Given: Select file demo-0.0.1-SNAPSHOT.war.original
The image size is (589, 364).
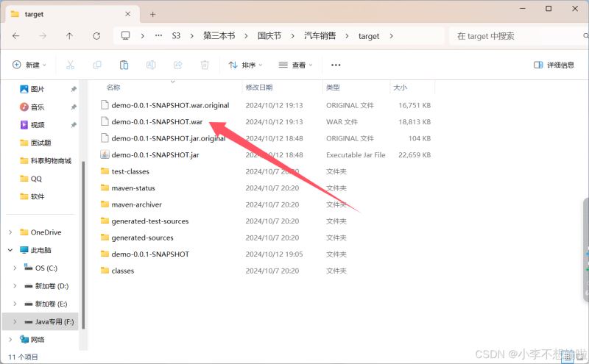Looking at the screenshot, I should pyautogui.click(x=170, y=105).
